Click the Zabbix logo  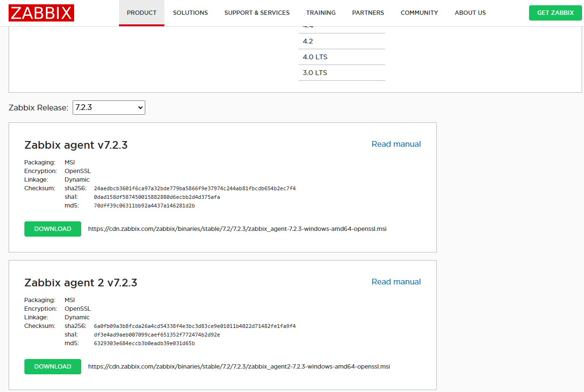[x=41, y=13]
